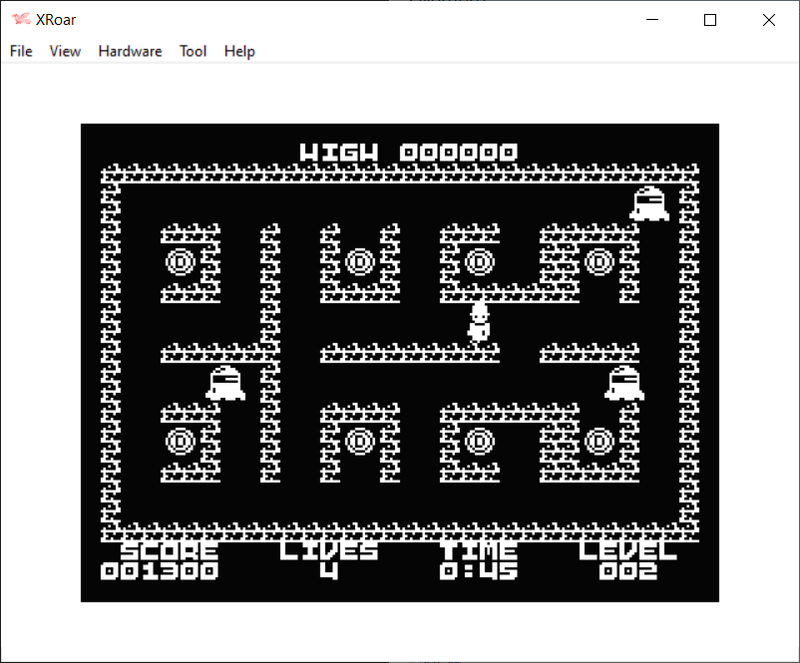The height and width of the screenshot is (663, 800).
Task: Click the ghost enemy on the left side of maze
Action: [225, 383]
